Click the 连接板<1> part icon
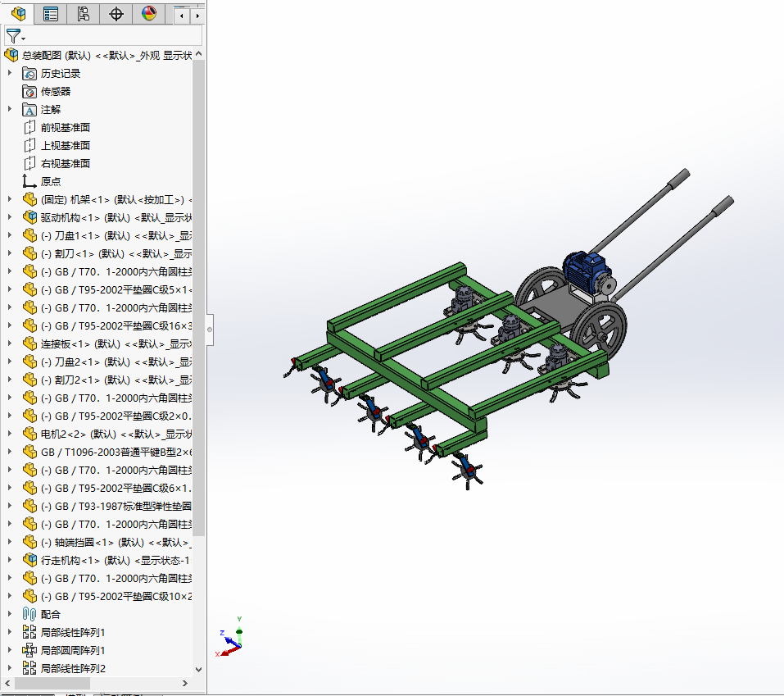784x696 pixels. point(30,343)
